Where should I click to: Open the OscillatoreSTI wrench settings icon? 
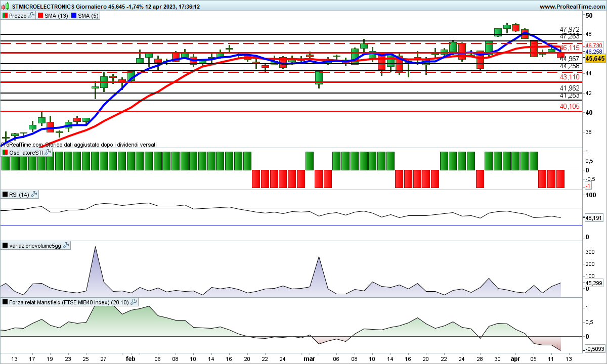pos(48,152)
